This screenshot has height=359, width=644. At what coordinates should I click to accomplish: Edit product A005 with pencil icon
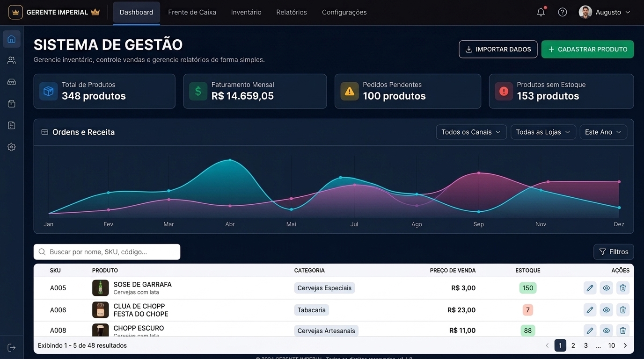coord(590,288)
